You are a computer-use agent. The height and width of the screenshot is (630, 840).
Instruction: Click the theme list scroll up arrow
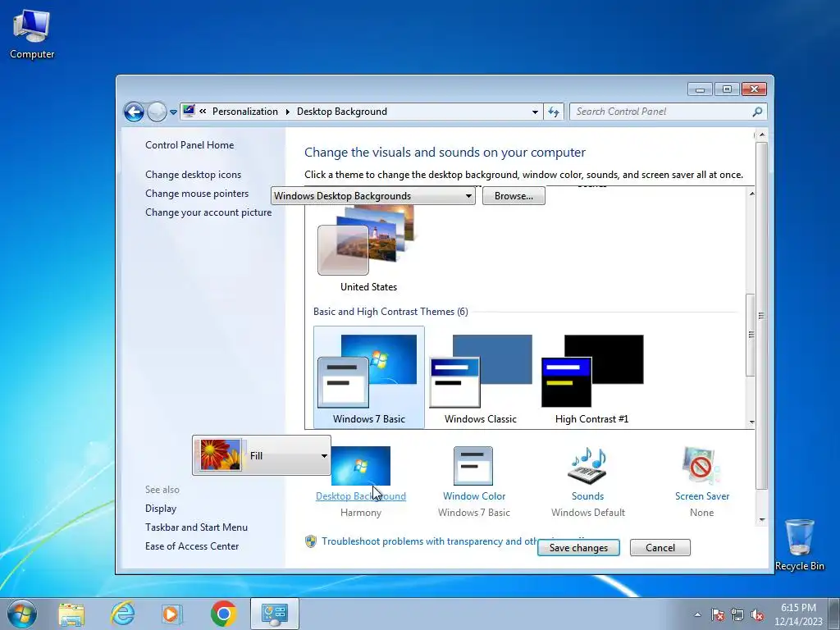tap(751, 193)
